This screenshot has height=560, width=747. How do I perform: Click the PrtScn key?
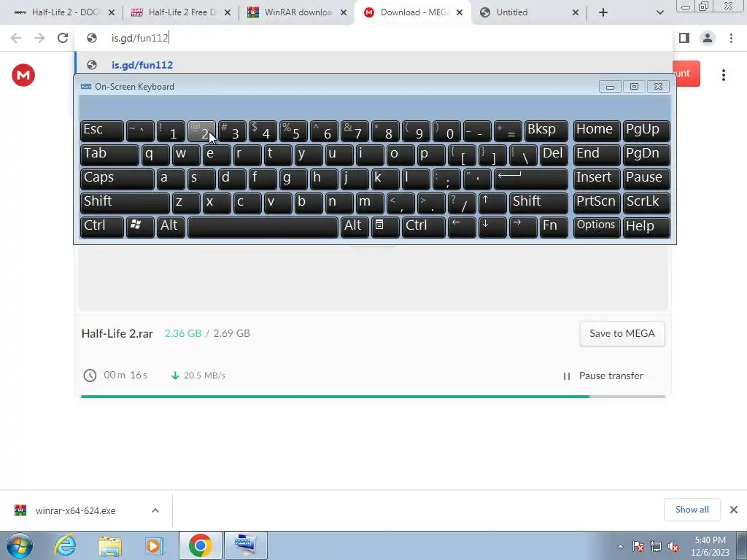click(597, 203)
